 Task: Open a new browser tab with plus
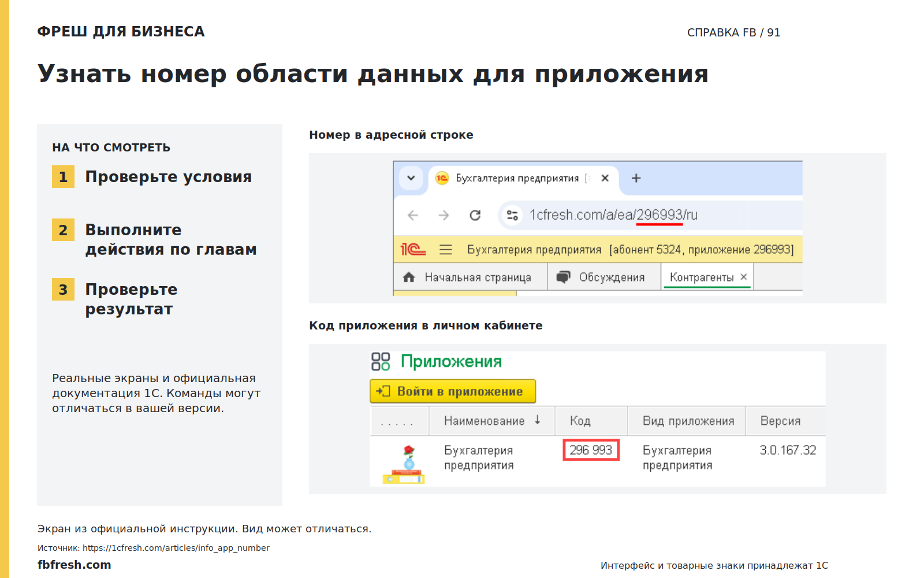coord(636,178)
